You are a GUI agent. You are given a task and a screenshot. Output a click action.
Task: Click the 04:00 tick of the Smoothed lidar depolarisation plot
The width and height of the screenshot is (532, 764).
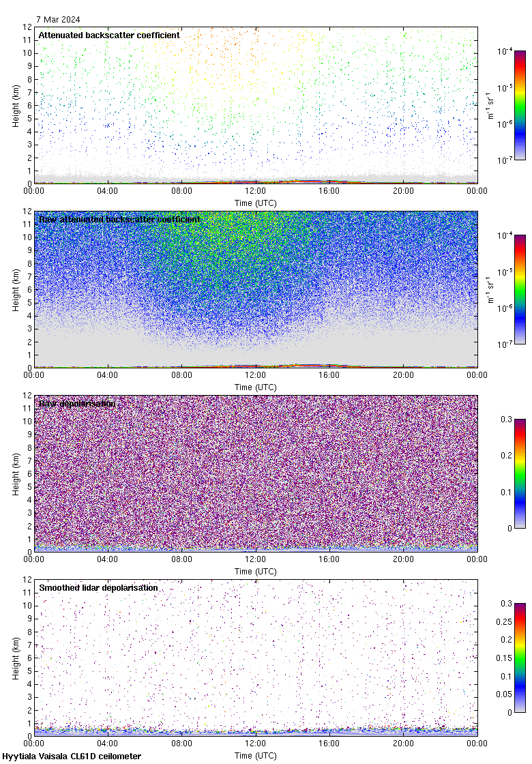tap(107, 744)
